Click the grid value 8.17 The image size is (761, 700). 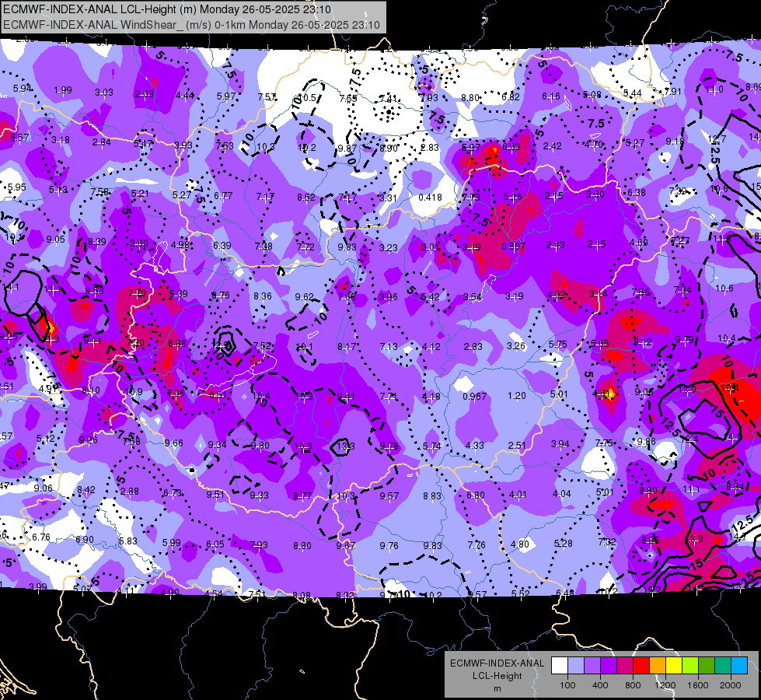point(347,346)
